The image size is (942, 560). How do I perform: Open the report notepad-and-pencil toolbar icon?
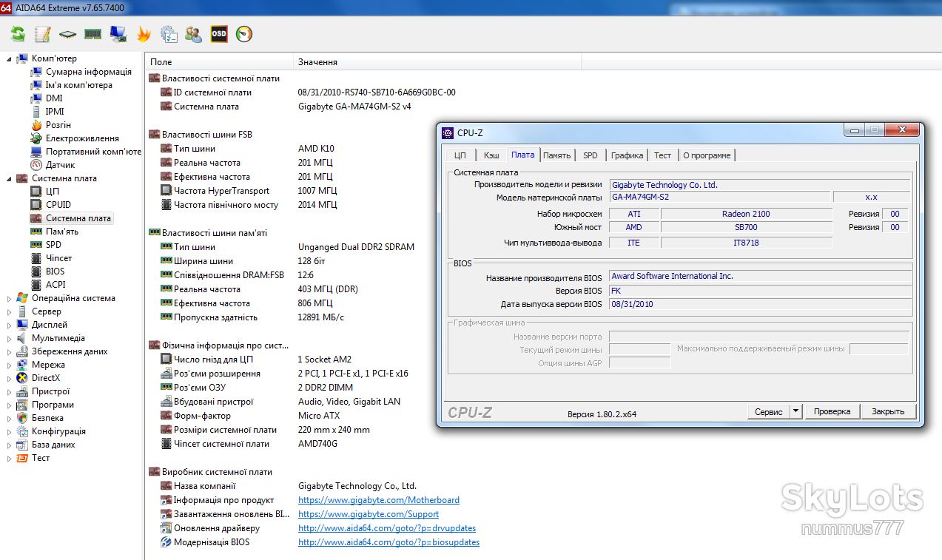(42, 33)
